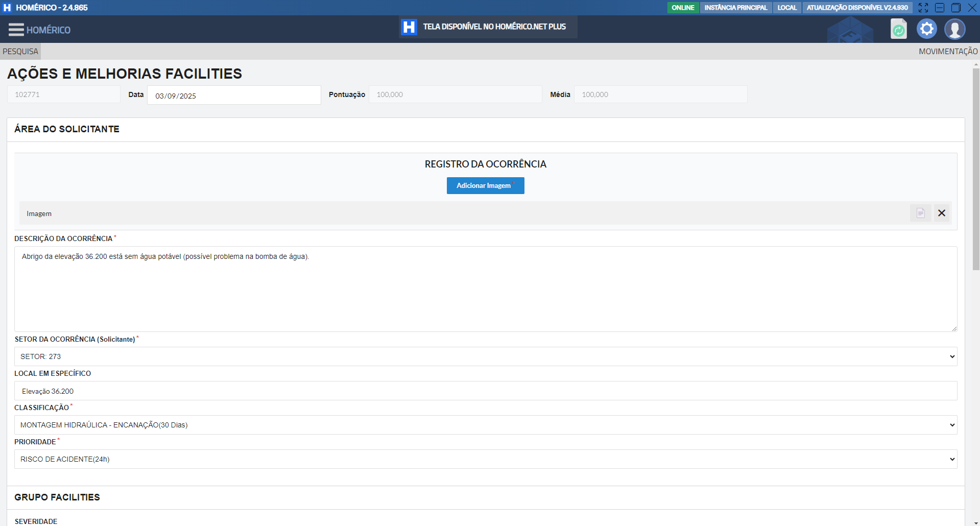The height and width of the screenshot is (526, 980).
Task: Open the hamburger menu next to HOMÉRICO
Action: 16,30
